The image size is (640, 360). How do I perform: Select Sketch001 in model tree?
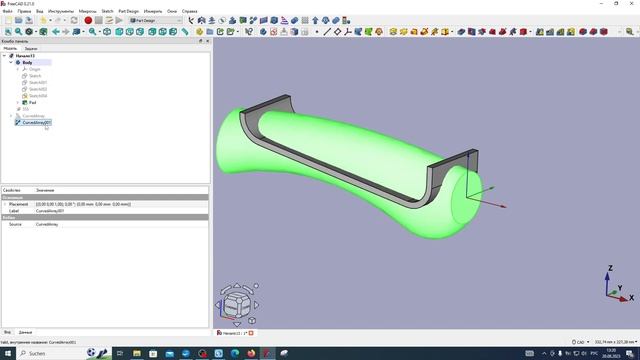click(x=38, y=82)
